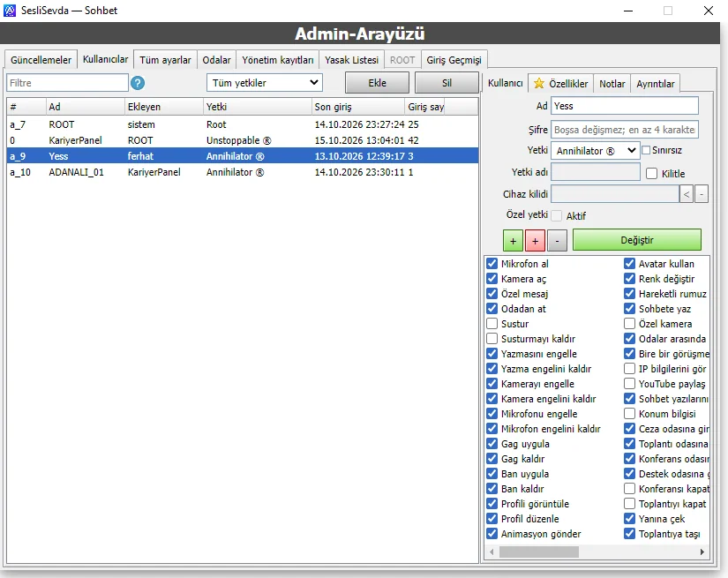Toggle the Sınırsız checkbox
This screenshot has height=578, width=728.
(x=646, y=150)
